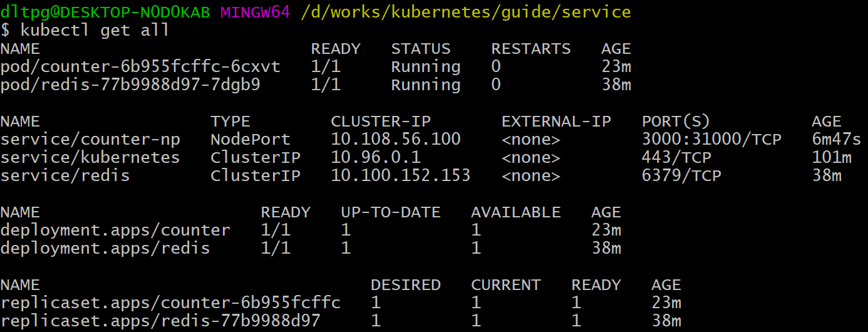The width and height of the screenshot is (868, 332).
Task: Click the UP-TO-DATE column header
Action: coord(391,212)
